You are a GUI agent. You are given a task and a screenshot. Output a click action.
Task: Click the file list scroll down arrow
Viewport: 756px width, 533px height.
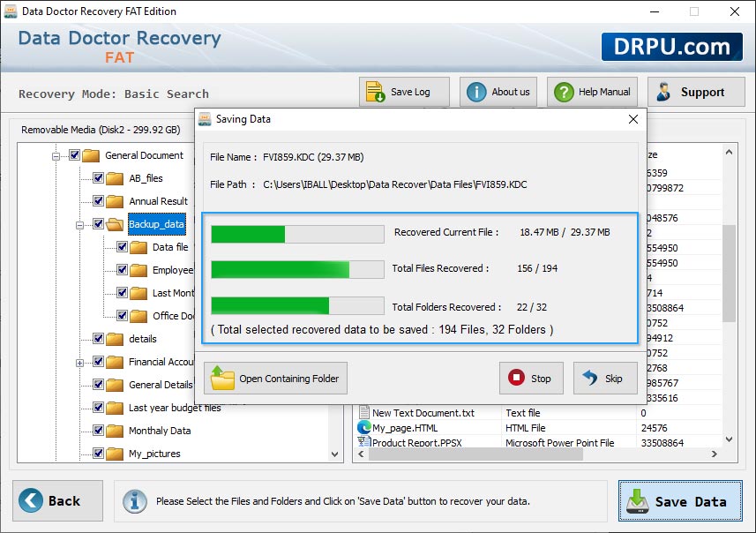point(729,439)
